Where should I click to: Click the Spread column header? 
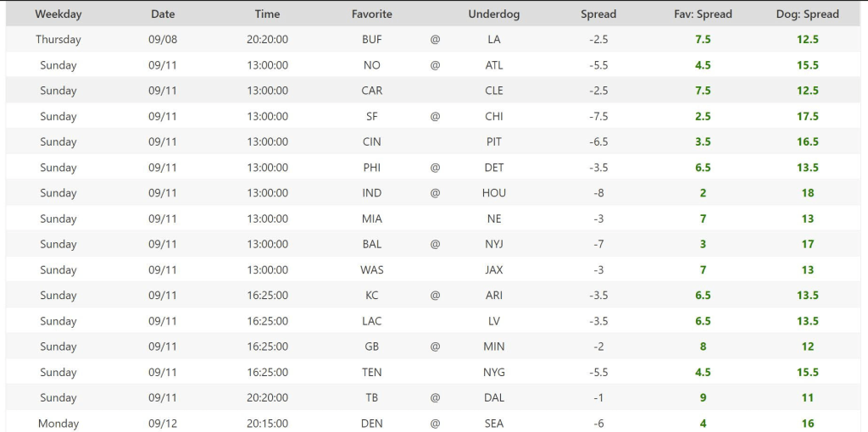[598, 14]
